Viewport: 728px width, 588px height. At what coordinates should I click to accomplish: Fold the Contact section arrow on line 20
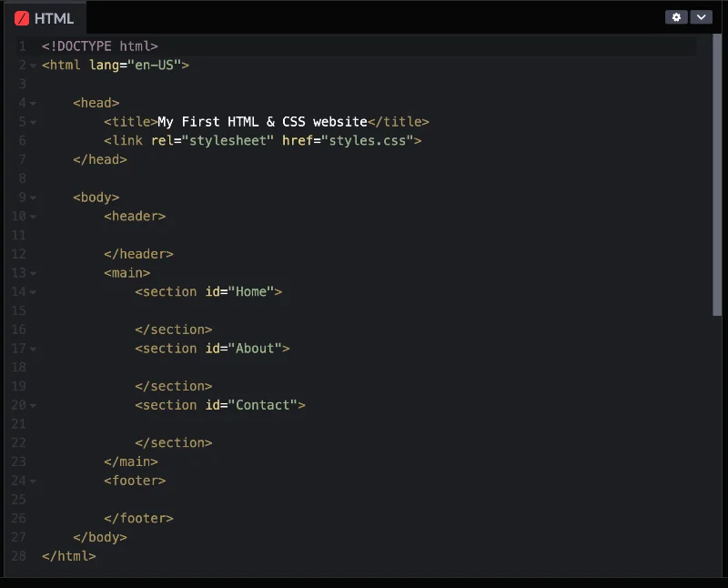click(x=33, y=406)
